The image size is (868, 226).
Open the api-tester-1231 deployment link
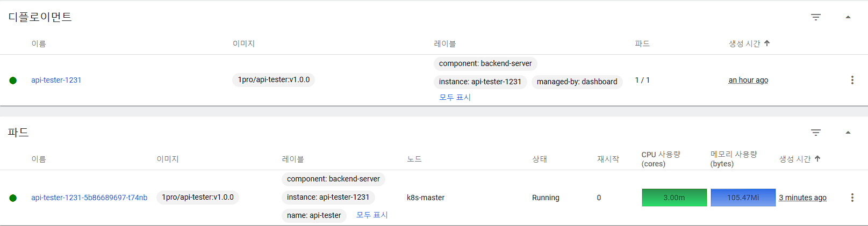click(56, 80)
